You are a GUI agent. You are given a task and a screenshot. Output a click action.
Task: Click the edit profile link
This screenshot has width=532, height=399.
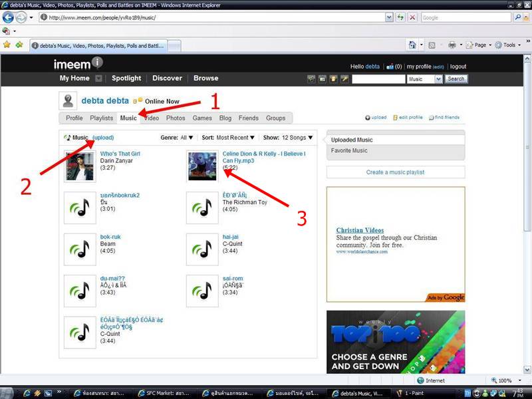point(408,118)
